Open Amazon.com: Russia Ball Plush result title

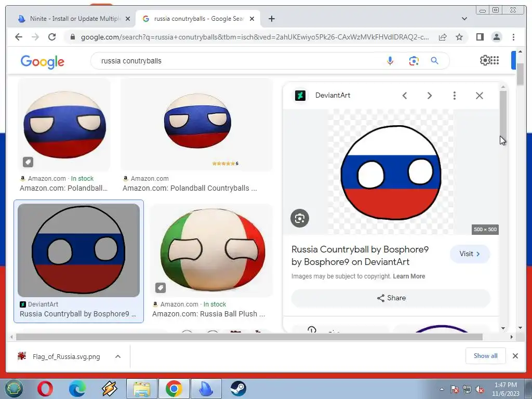[208, 314]
